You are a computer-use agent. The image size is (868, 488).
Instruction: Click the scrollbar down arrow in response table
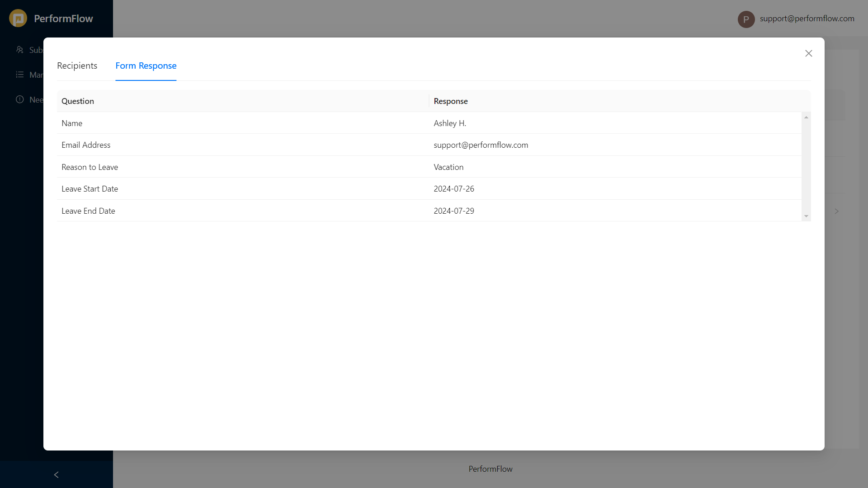click(x=807, y=216)
